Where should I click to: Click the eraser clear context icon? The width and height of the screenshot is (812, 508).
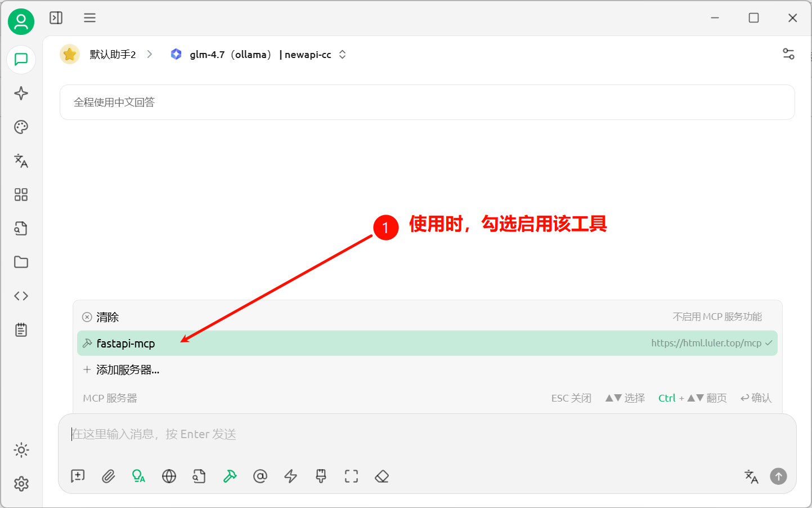[382, 476]
